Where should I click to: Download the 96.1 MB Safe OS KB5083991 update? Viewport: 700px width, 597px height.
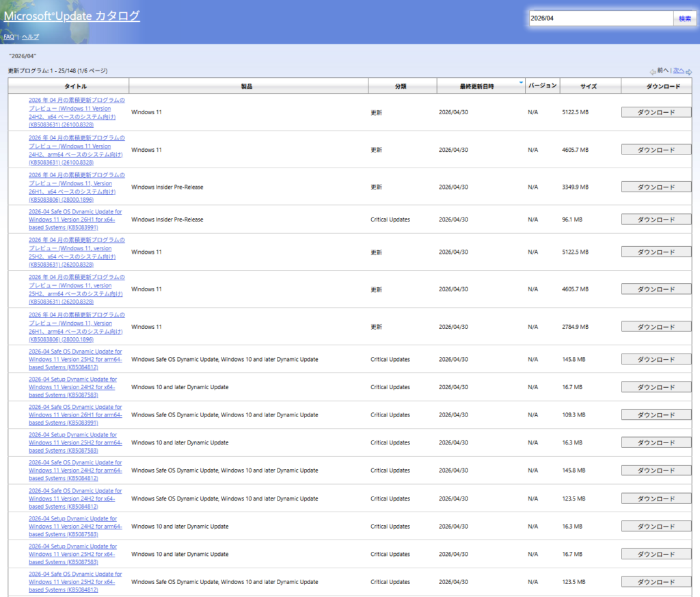coord(656,220)
